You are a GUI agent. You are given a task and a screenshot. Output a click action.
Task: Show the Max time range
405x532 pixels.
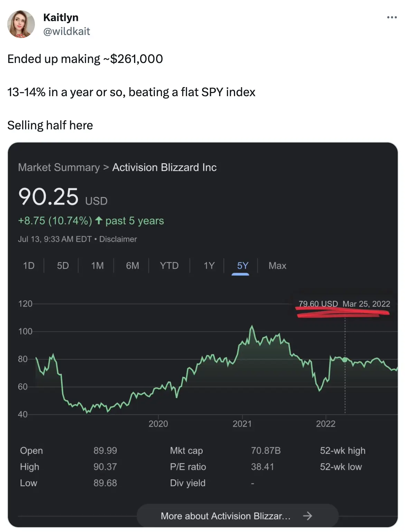pyautogui.click(x=277, y=266)
